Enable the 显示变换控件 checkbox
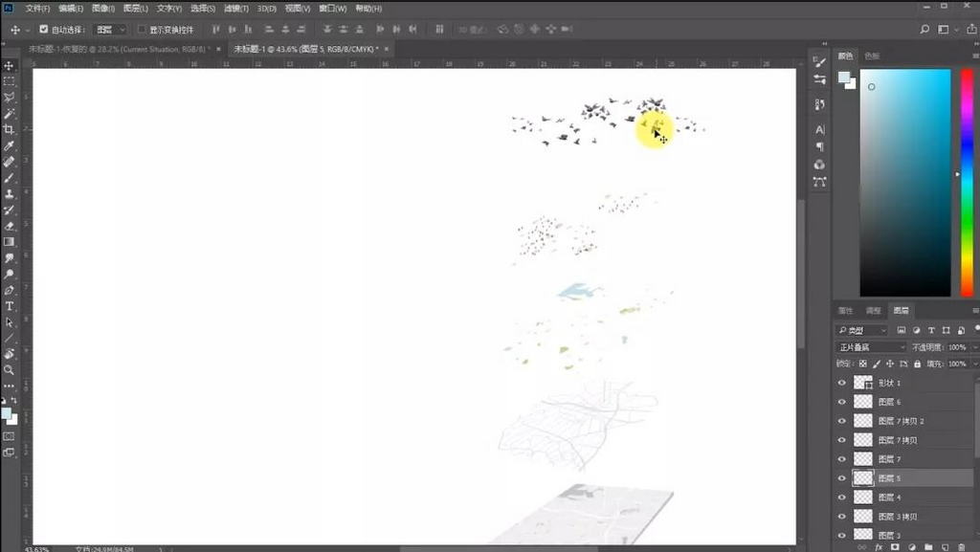The height and width of the screenshot is (552, 980). coord(142,30)
